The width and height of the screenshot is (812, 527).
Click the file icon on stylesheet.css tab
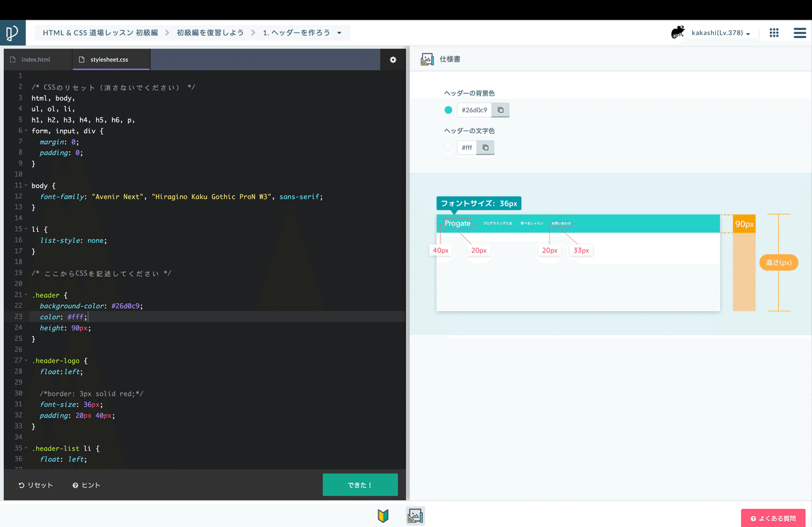82,60
